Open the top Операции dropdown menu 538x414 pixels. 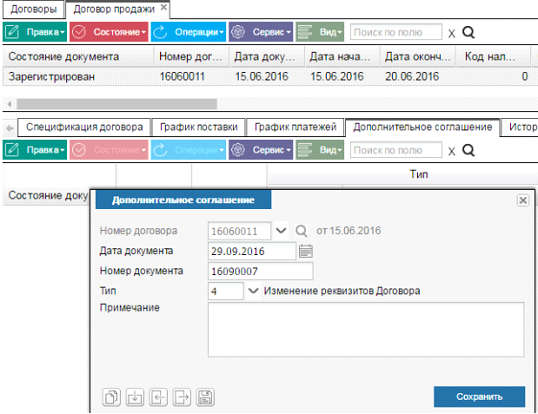(x=188, y=32)
